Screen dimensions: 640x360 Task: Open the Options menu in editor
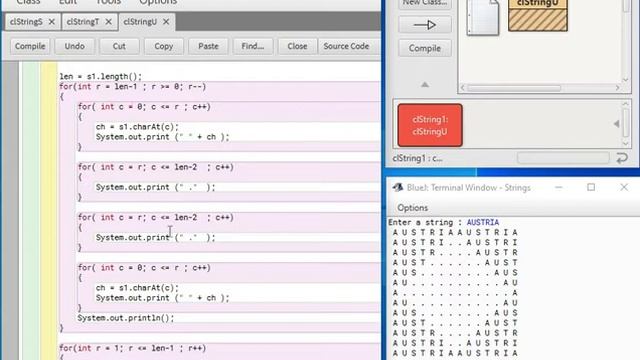tap(158, 2)
